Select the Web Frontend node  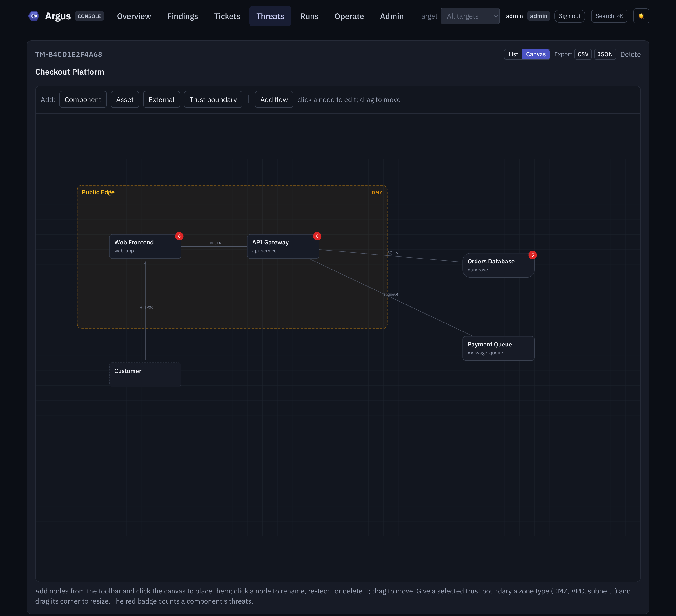[x=145, y=246]
